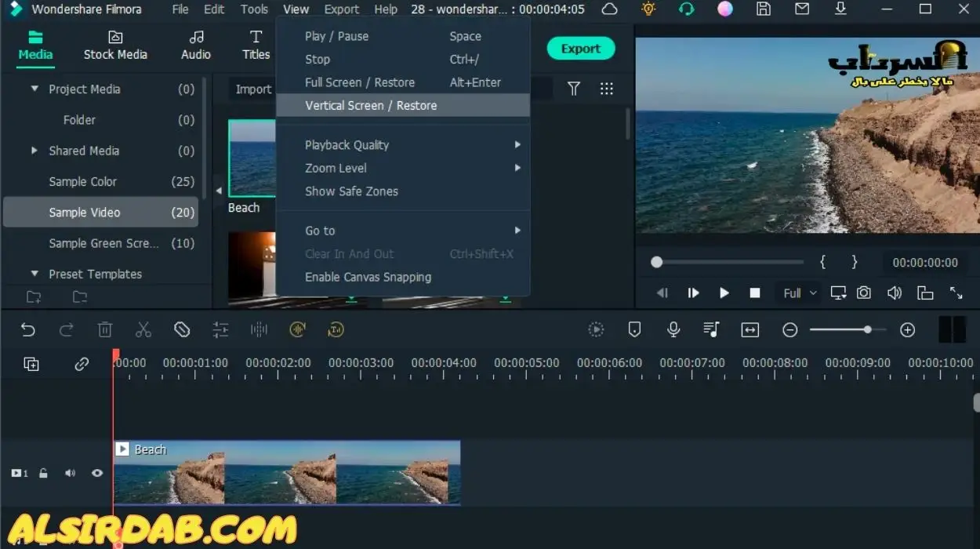
Task: Select the crop tool icon in timeline toolbar
Action: click(x=182, y=330)
